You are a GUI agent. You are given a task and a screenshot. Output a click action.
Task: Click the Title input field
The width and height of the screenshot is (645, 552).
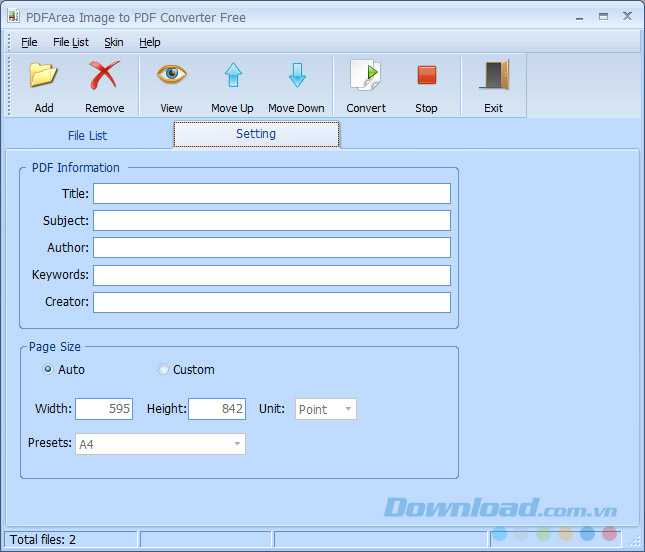pyautogui.click(x=271, y=194)
